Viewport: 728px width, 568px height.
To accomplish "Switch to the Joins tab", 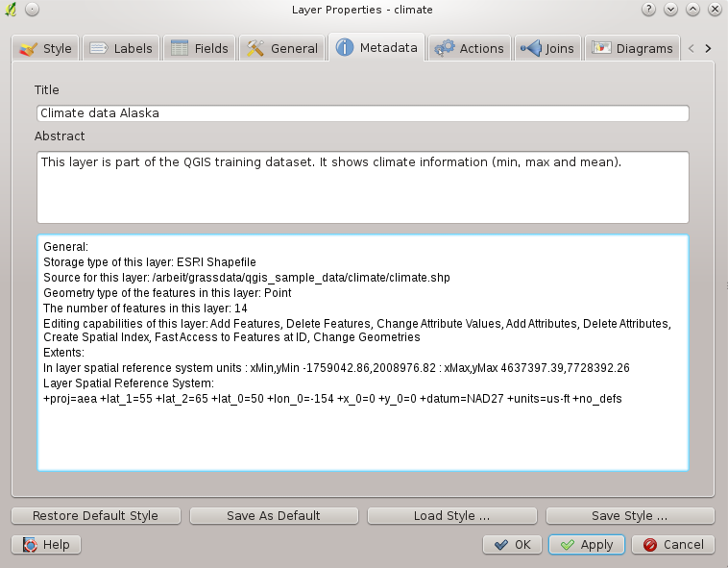I will [547, 48].
